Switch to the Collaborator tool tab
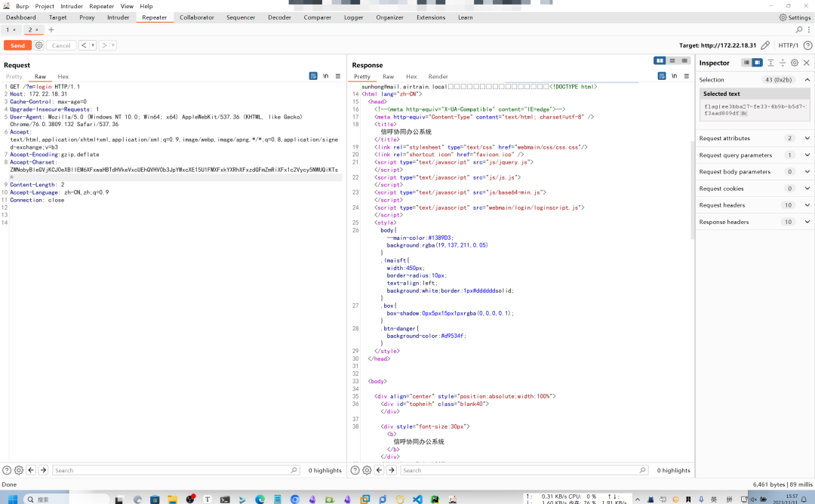Screen dimensions: 815x504 [196, 17]
